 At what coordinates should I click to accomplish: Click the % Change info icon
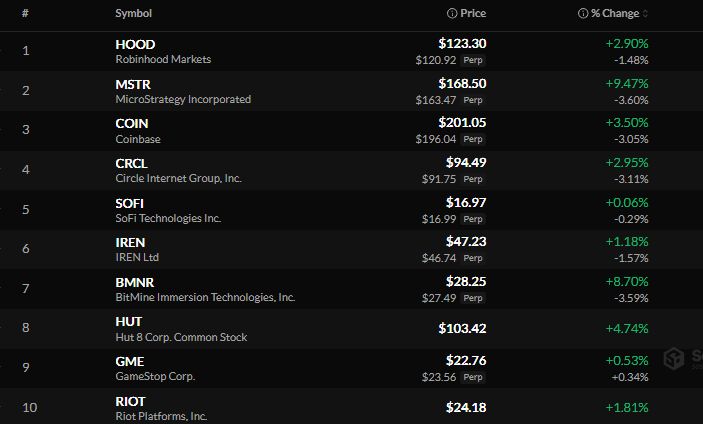(583, 13)
